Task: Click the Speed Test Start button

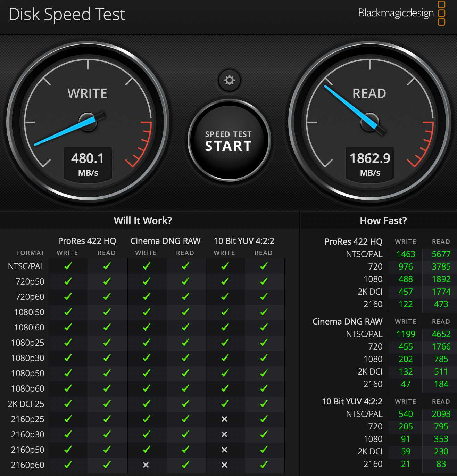Action: [x=229, y=141]
